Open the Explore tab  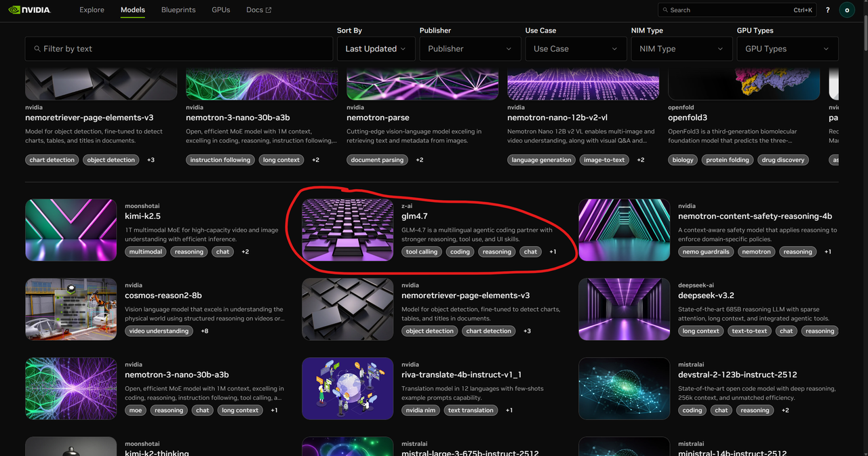[92, 10]
